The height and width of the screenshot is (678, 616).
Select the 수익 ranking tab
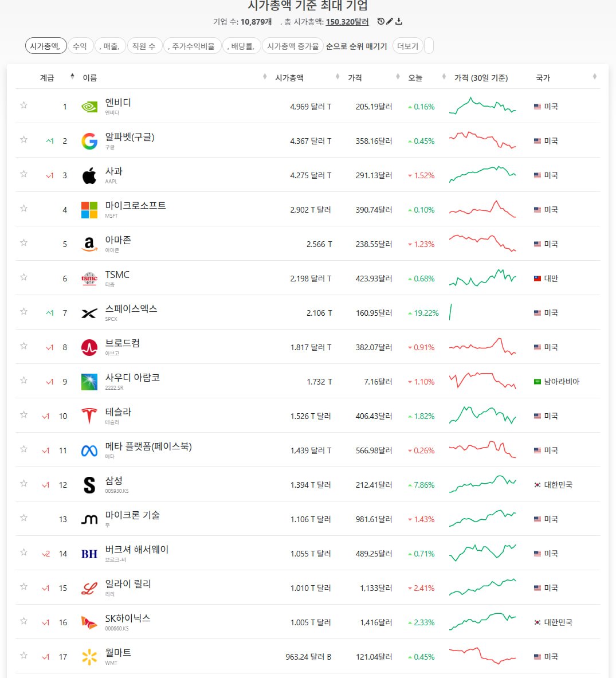pyautogui.click(x=80, y=46)
